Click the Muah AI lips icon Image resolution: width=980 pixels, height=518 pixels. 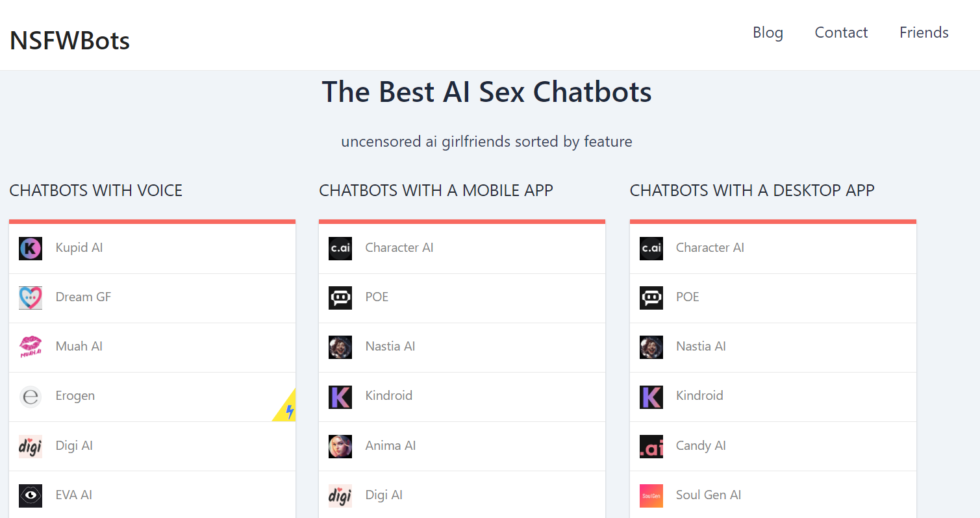tap(30, 347)
